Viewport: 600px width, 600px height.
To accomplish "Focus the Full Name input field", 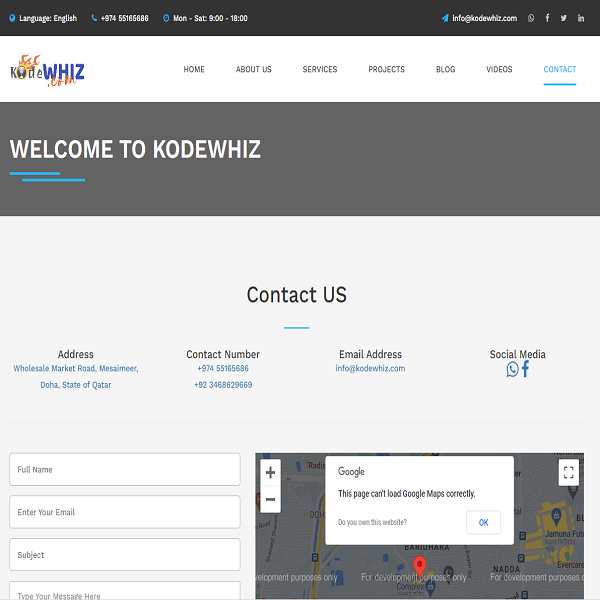I will tap(125, 470).
